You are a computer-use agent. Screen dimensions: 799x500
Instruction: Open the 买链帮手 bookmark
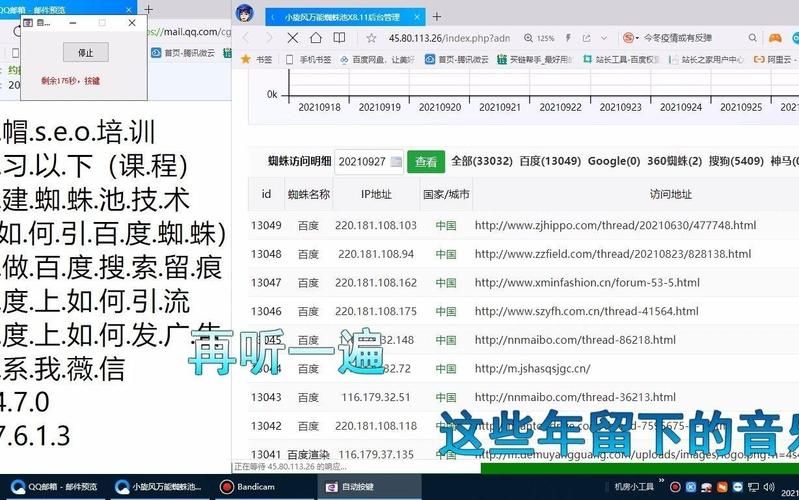coord(535,60)
